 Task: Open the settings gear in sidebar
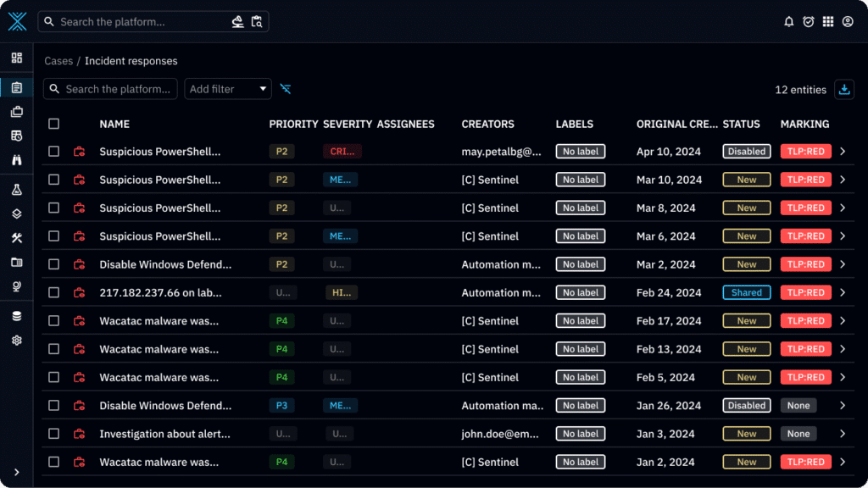point(17,341)
